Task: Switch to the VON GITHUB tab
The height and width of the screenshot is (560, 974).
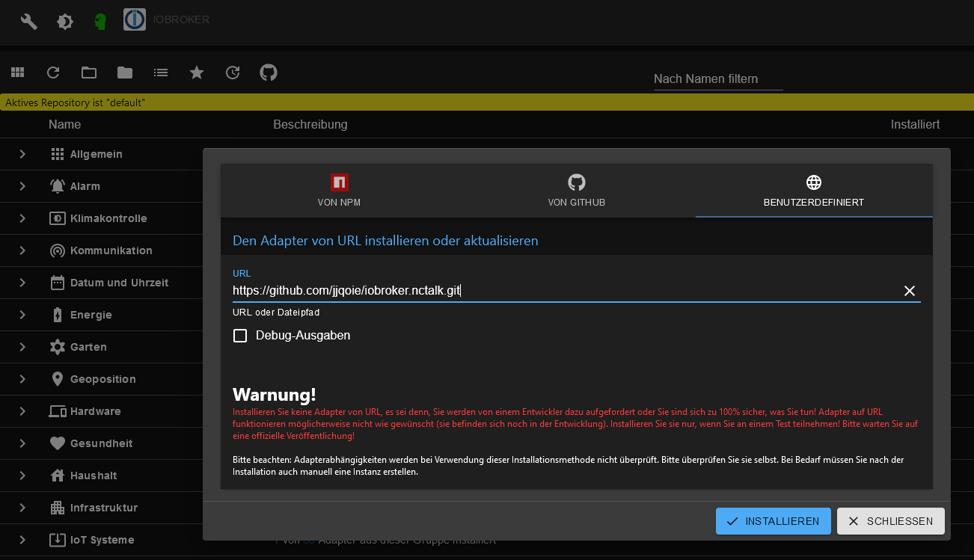Action: pyautogui.click(x=577, y=191)
